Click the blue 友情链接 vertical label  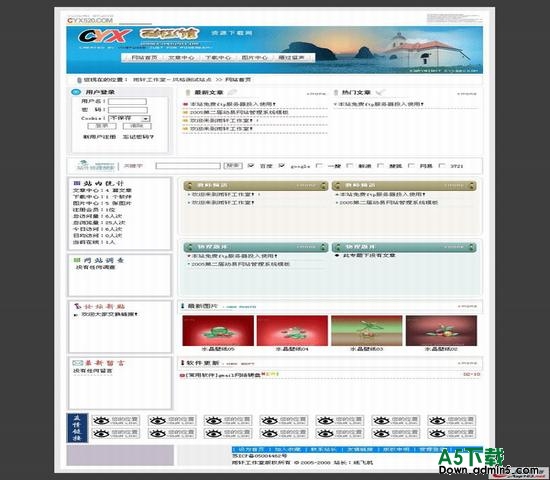tap(77, 428)
